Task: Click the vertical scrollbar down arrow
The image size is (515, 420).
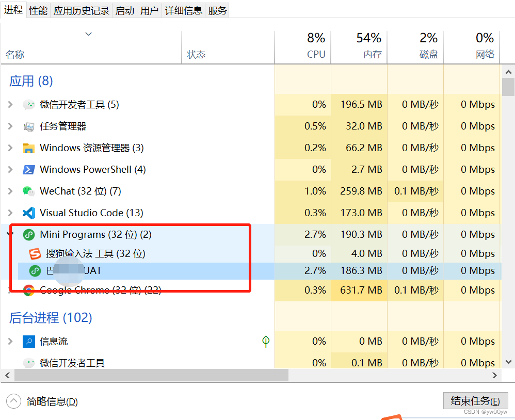Action: click(x=508, y=362)
